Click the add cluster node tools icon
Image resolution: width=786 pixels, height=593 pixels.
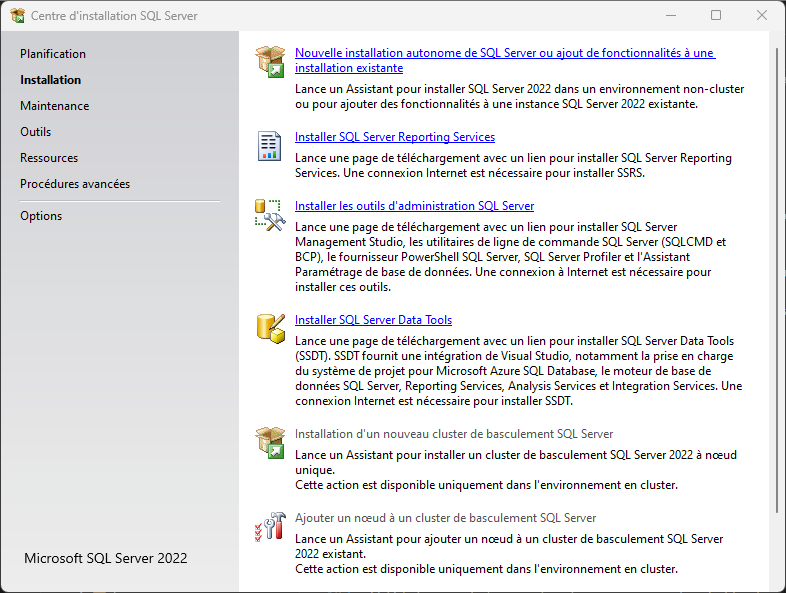pos(270,526)
